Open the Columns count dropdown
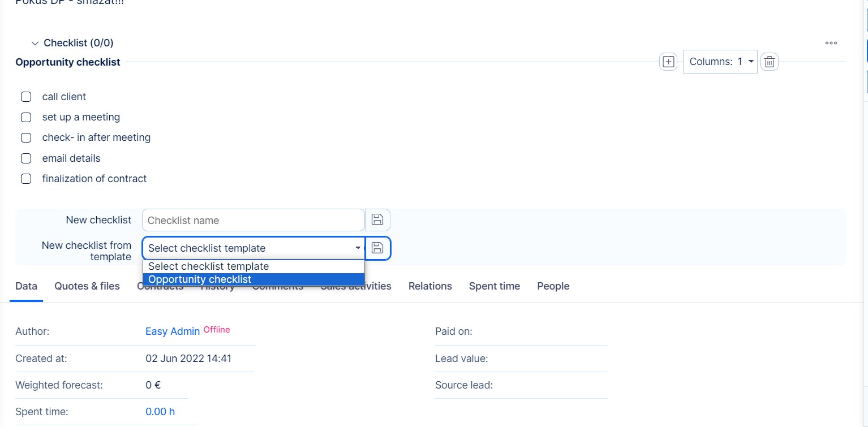The image size is (868, 427). point(720,62)
